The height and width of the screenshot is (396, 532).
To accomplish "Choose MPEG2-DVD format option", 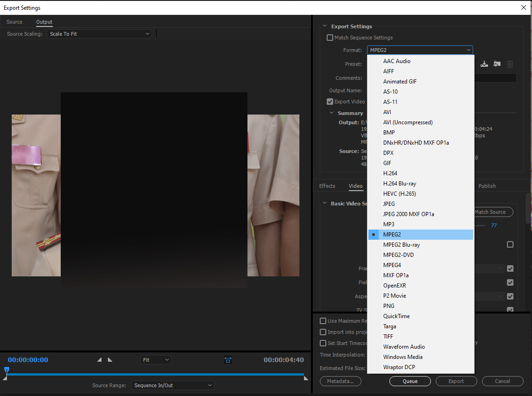I will (x=421, y=255).
